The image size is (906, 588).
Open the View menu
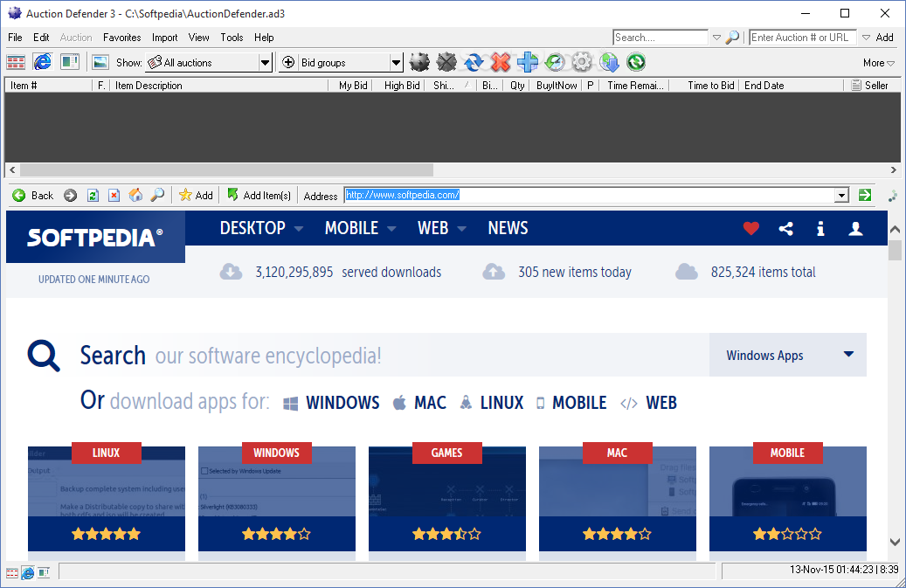pos(199,38)
